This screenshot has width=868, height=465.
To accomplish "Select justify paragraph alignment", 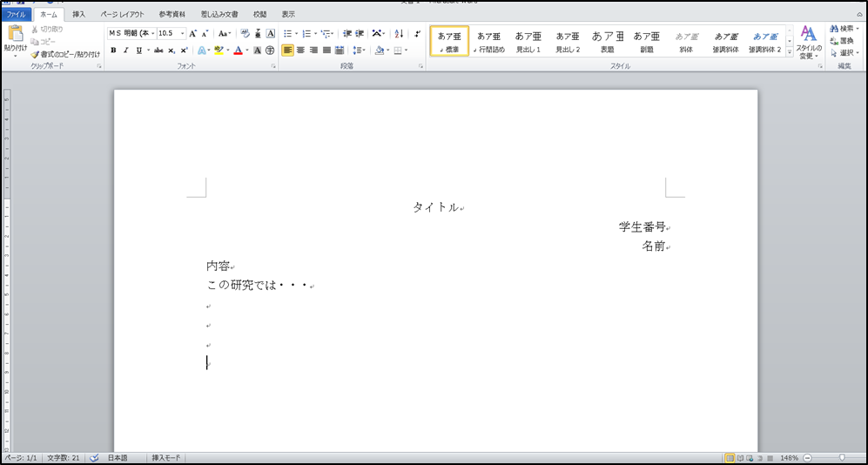I will click(326, 51).
